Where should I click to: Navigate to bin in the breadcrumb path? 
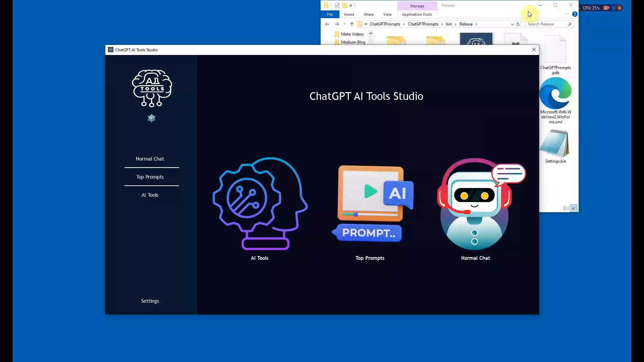(x=449, y=24)
